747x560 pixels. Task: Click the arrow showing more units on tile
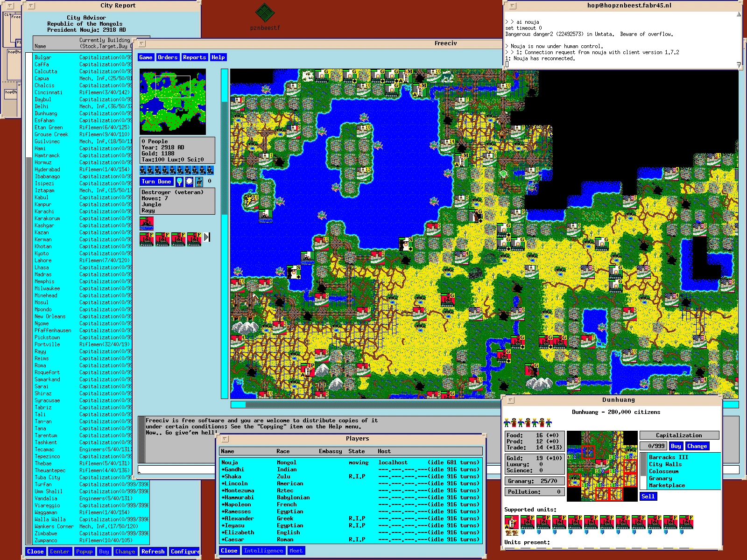click(x=207, y=237)
